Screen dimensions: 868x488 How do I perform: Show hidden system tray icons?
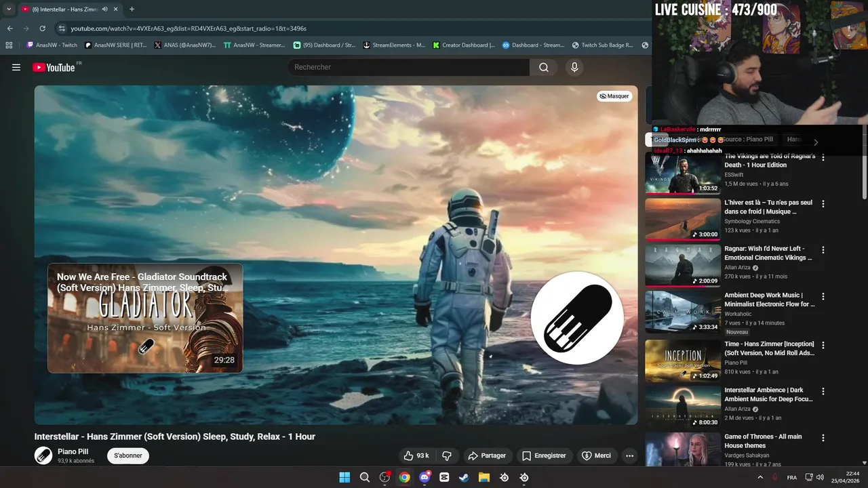click(x=760, y=477)
